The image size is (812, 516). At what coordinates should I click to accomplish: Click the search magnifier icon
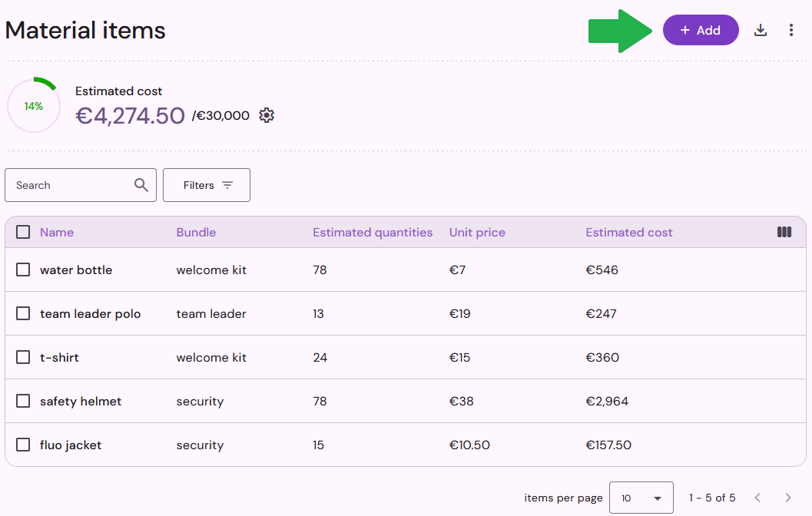pyautogui.click(x=141, y=185)
